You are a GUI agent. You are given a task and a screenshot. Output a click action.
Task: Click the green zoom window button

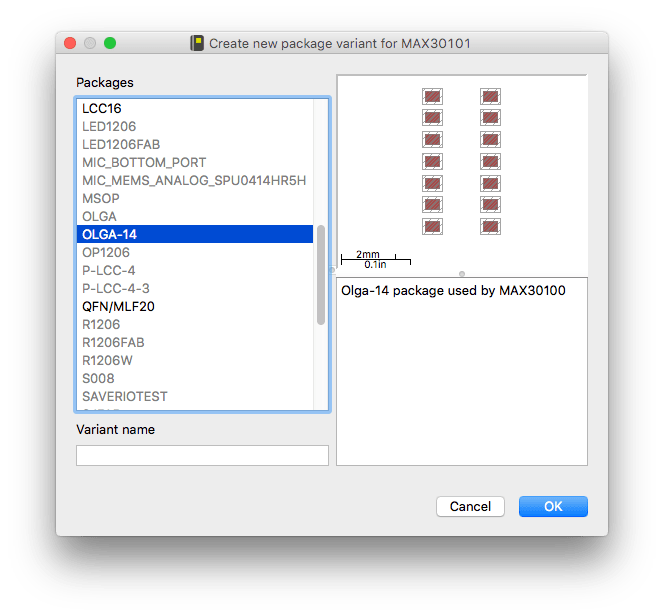[110, 43]
